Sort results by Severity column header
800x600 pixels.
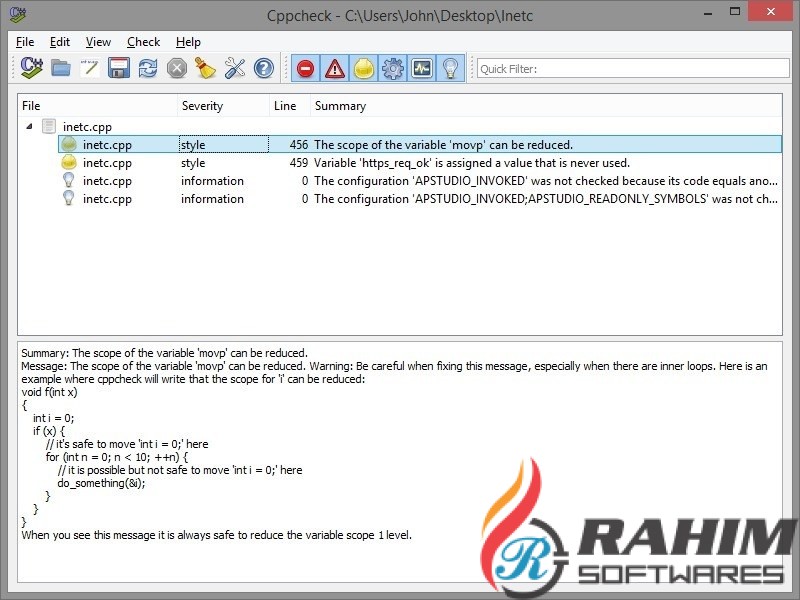(223, 106)
